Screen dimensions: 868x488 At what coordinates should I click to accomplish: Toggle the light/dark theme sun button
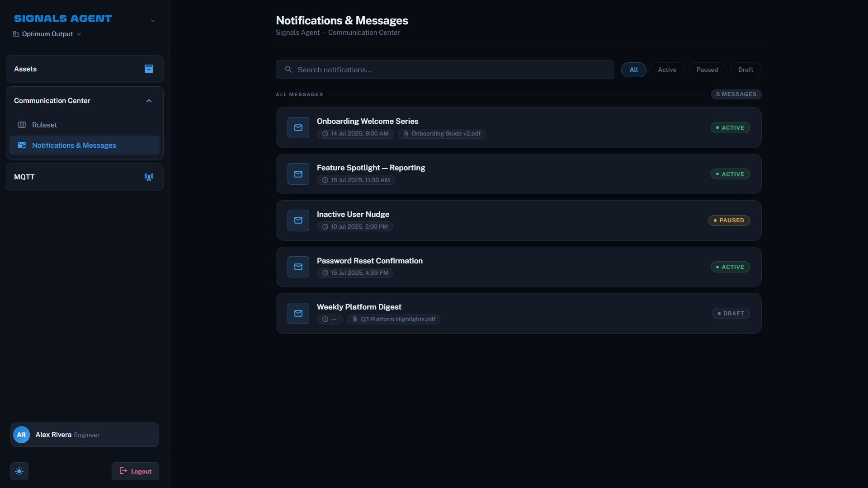click(19, 471)
